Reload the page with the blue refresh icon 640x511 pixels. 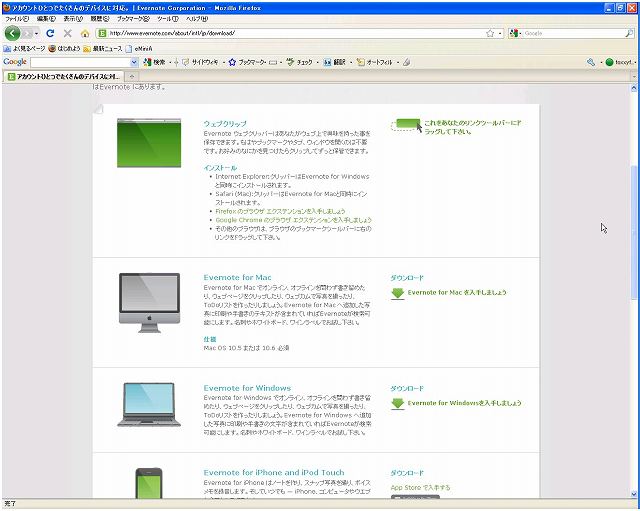(x=50, y=33)
